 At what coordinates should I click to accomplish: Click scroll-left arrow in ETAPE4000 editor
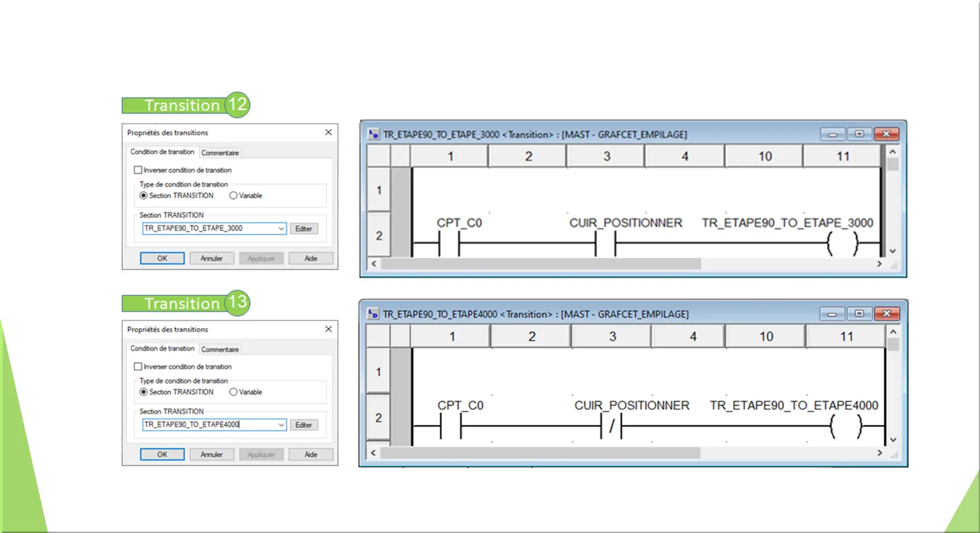(x=374, y=453)
